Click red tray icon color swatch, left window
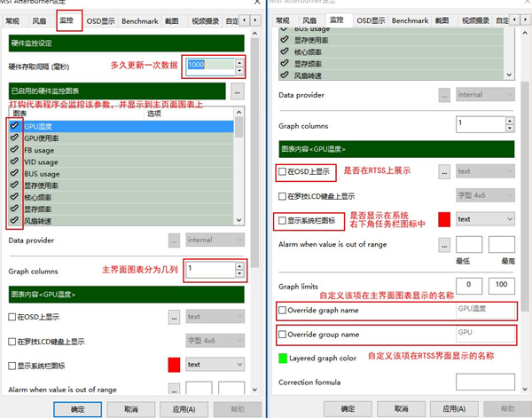The image size is (532, 418). tap(174, 365)
